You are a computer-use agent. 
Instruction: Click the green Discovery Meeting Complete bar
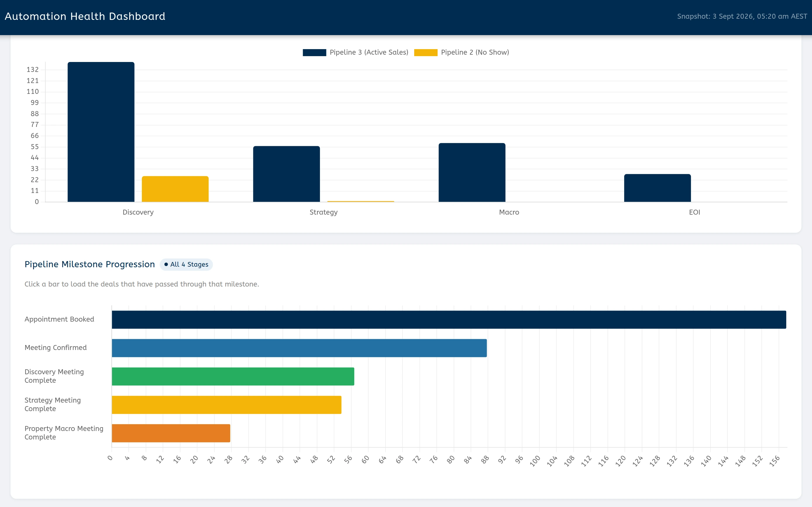(x=233, y=376)
